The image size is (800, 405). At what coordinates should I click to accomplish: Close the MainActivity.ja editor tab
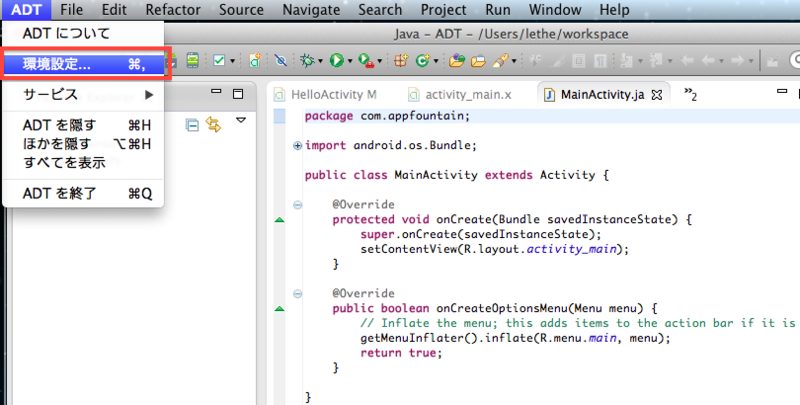pos(657,95)
